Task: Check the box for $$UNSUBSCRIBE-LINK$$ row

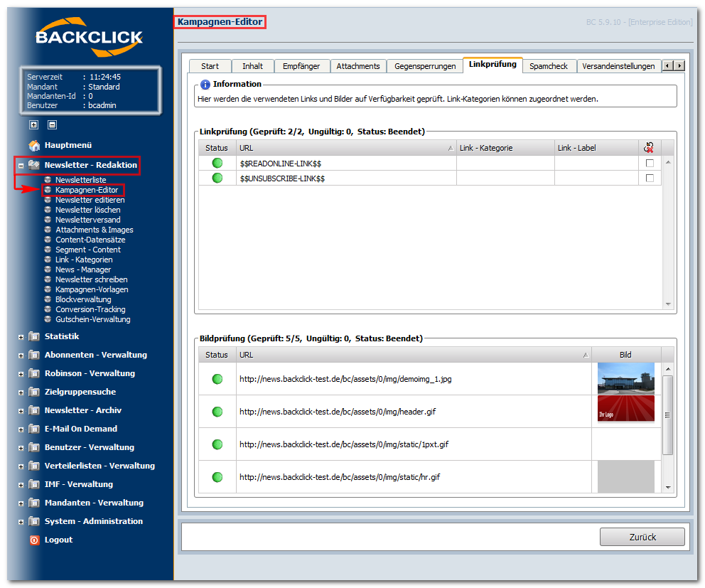Action: 650,178
